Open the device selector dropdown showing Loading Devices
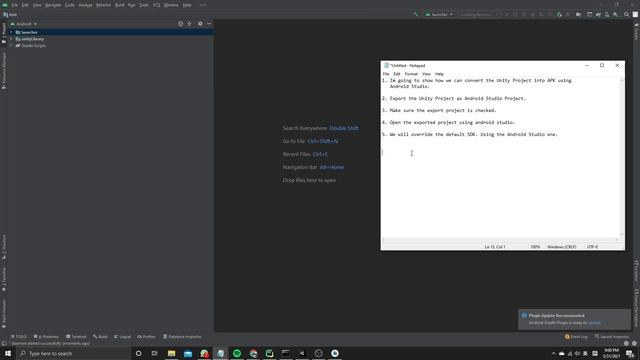Screen dimensions: 640x360 478,14
